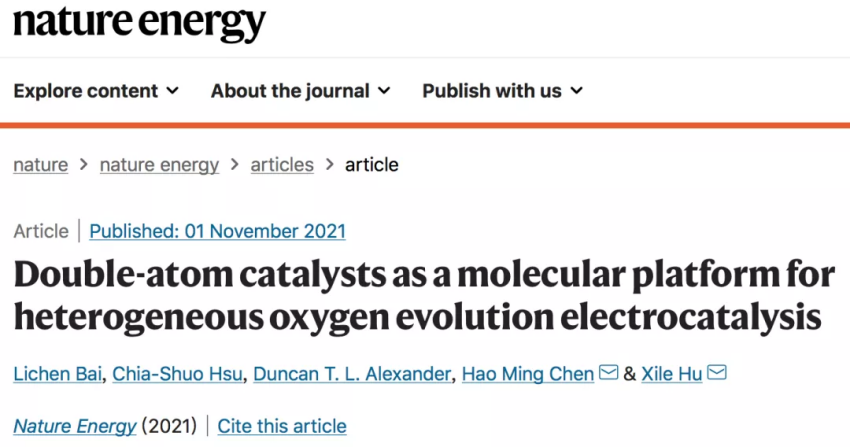Screen dimensions: 851x448
Task: Open author Duncan T. L. Alexander's link
Action: tap(352, 374)
